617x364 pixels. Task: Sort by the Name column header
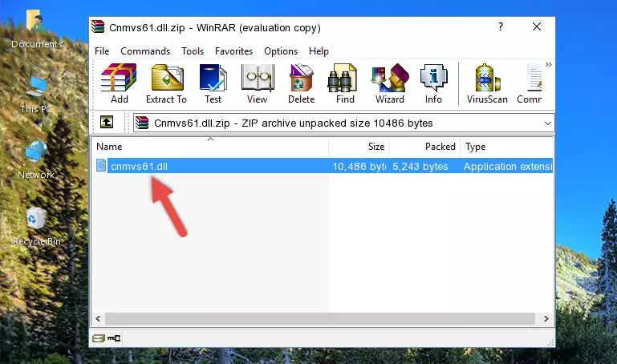(210, 147)
